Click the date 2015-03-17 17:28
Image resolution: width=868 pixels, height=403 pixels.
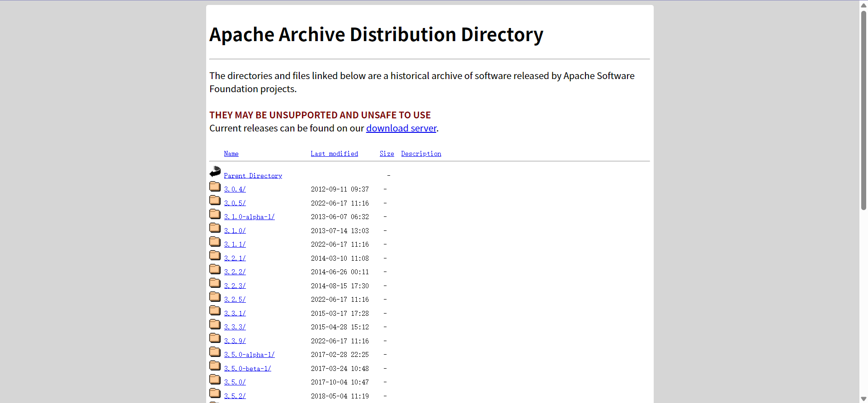click(x=340, y=314)
